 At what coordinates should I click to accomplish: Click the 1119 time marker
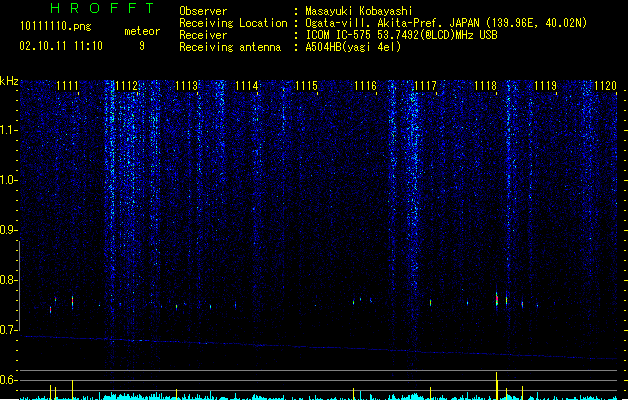tap(546, 86)
